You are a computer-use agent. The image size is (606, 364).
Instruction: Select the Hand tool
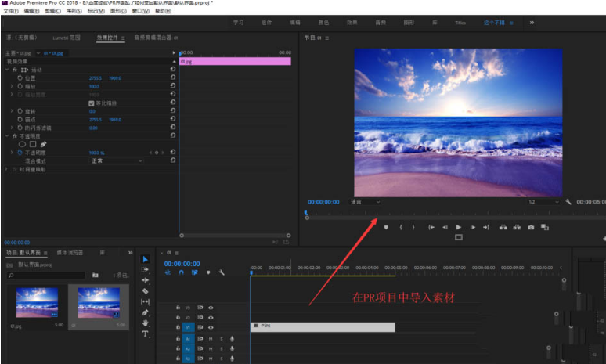[x=145, y=323]
